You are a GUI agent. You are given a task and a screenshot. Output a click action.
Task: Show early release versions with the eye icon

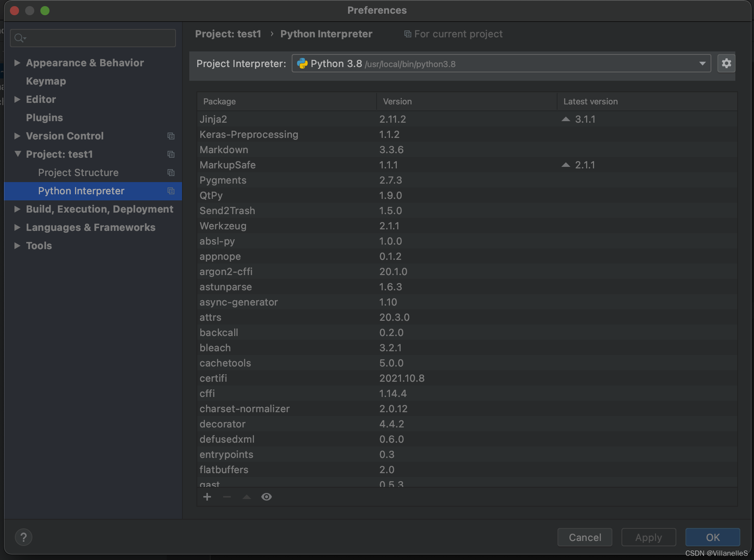click(x=266, y=497)
